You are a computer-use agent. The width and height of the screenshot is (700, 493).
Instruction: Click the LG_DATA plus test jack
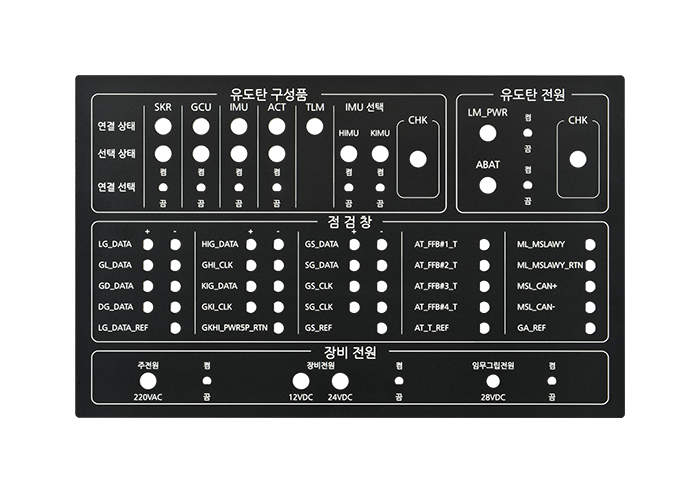pyautogui.click(x=148, y=244)
